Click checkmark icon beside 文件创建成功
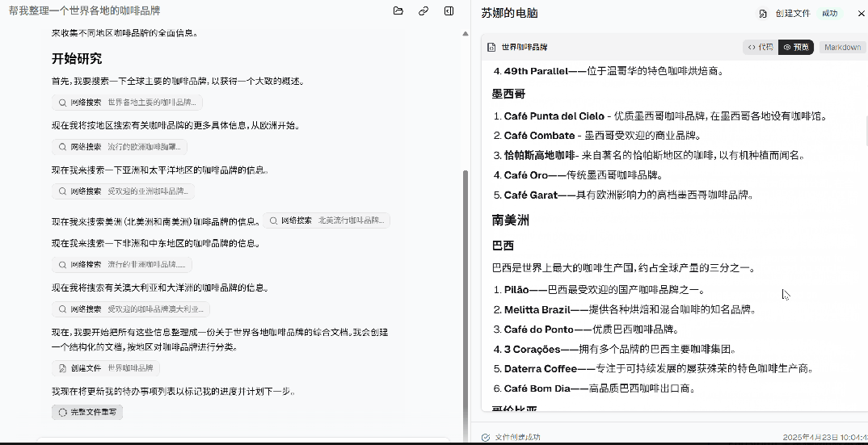This screenshot has height=445, width=868. (x=486, y=437)
